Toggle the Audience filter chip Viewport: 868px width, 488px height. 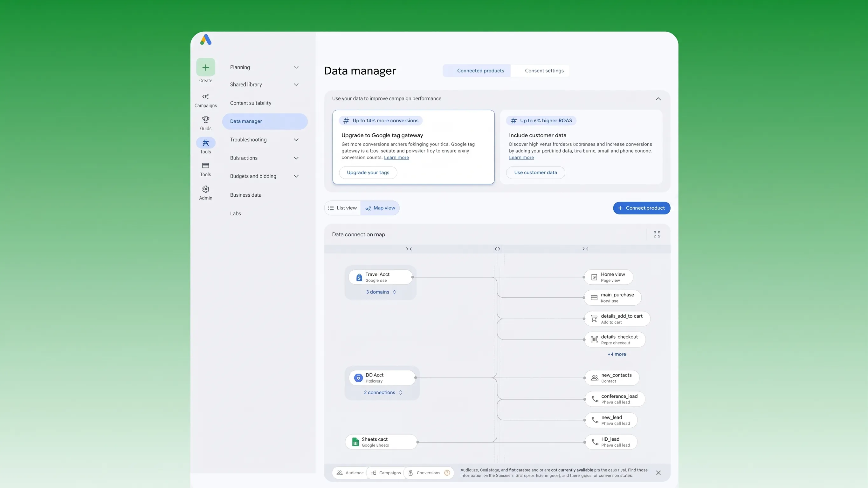[350, 473]
